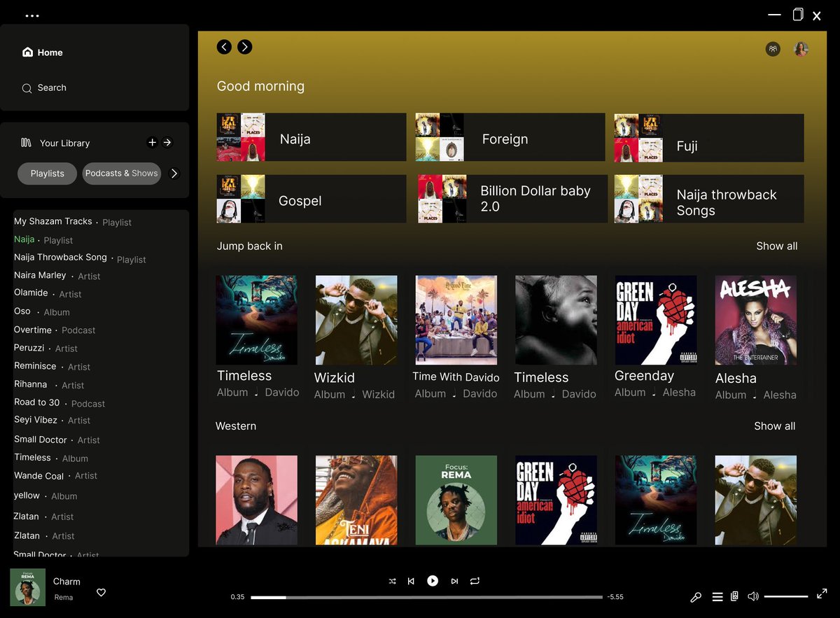Image resolution: width=840 pixels, height=618 pixels.
Task: Open Olamide artist in library
Action: tap(48, 294)
